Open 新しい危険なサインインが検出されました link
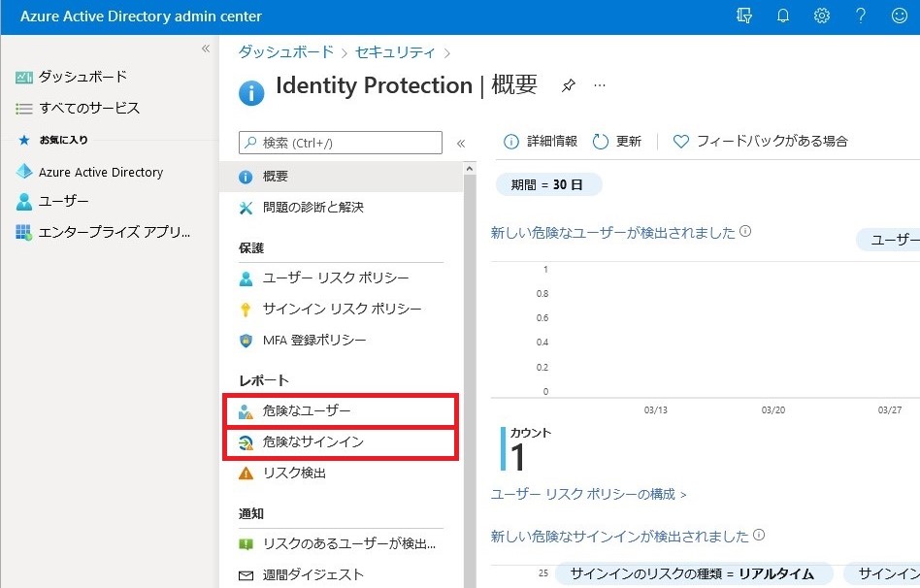The width and height of the screenshot is (920, 588). (x=619, y=537)
